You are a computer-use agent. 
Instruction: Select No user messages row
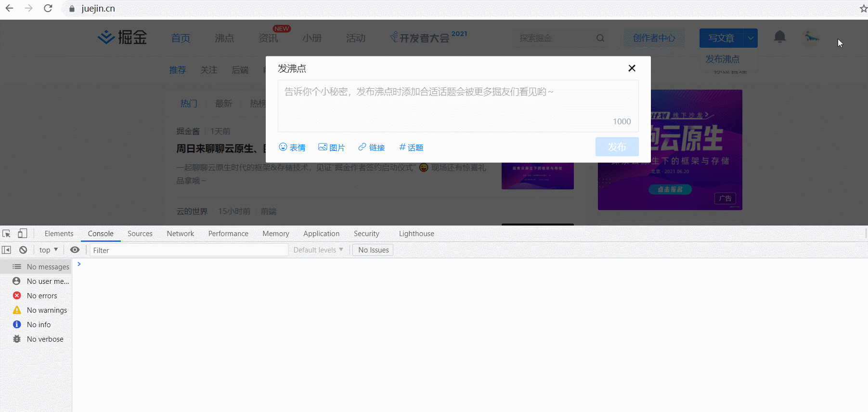[x=36, y=281]
